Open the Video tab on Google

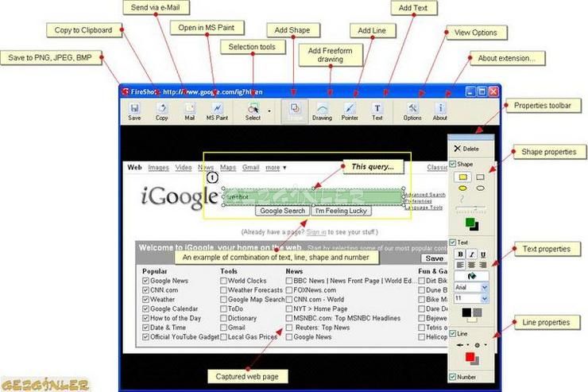coord(184,168)
